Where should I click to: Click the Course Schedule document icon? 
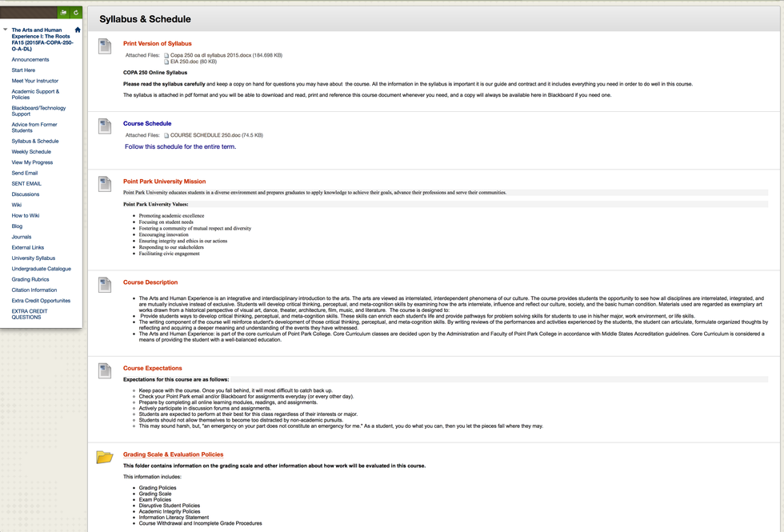[105, 126]
